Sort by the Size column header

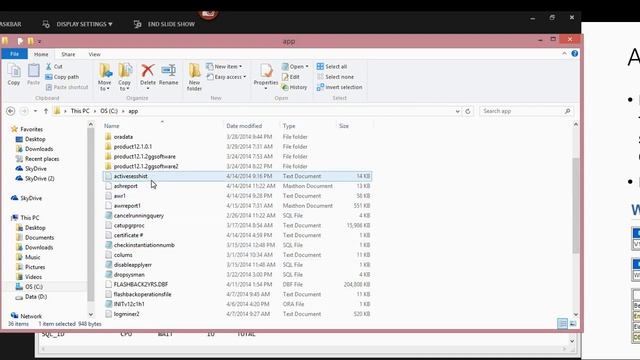click(x=344, y=126)
